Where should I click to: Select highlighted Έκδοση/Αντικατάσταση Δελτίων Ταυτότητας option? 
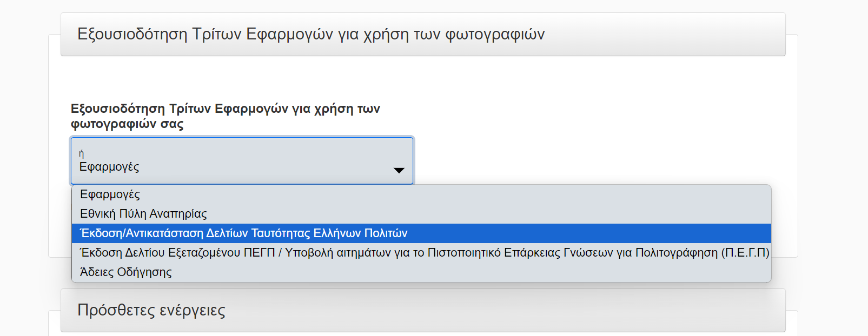[421, 233]
